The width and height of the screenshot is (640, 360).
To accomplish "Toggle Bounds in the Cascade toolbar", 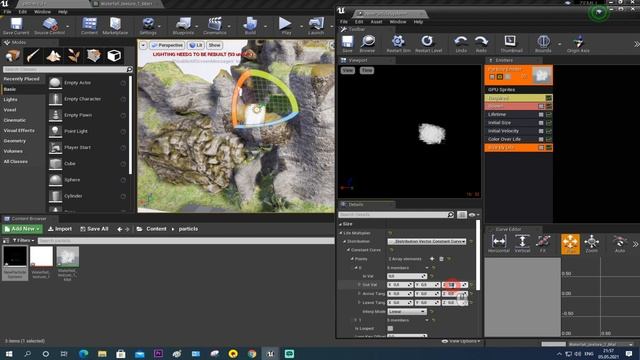I will point(543,44).
